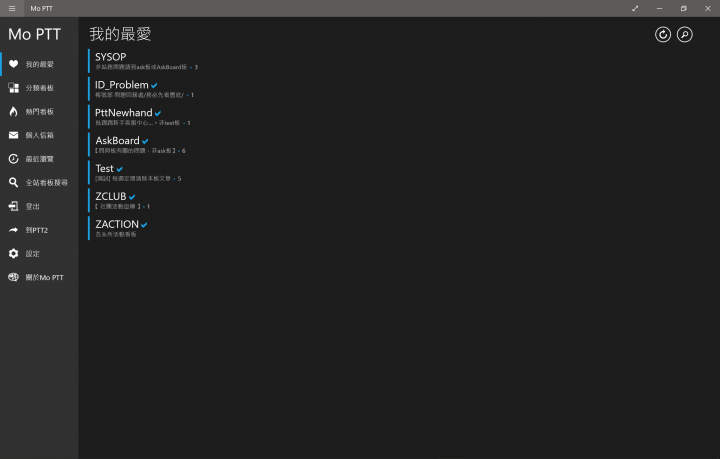Image resolution: width=720 pixels, height=459 pixels.
Task: Open 設定 settings with gear icon
Action: [x=39, y=254]
